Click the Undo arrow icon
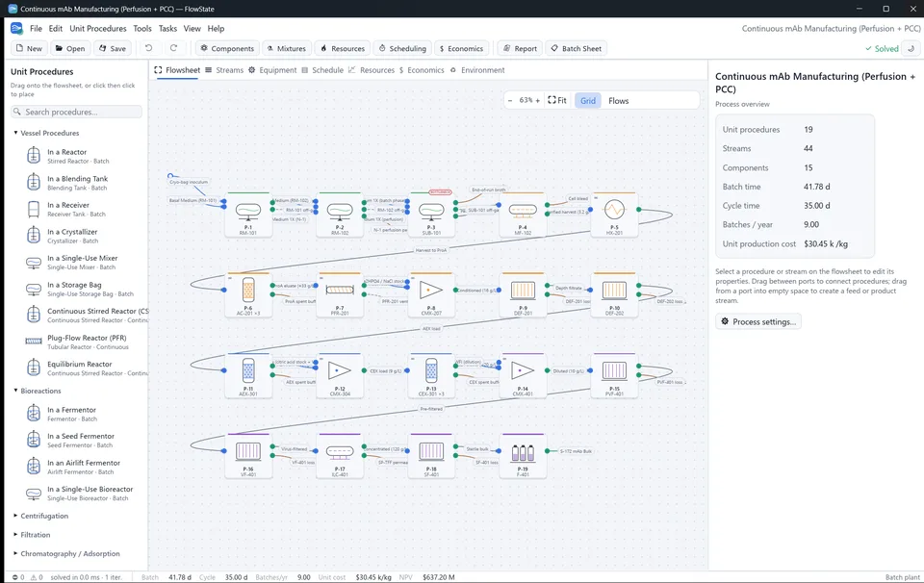 pos(149,48)
